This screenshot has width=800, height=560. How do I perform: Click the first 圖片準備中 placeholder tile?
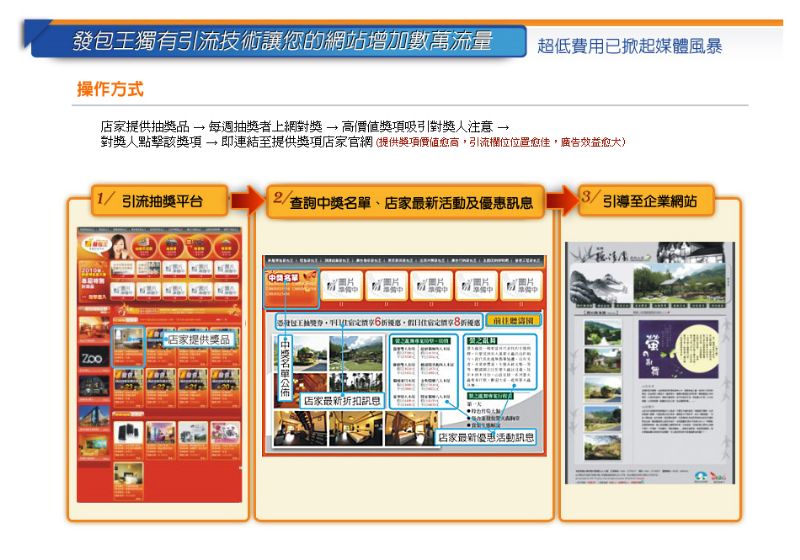(341, 284)
